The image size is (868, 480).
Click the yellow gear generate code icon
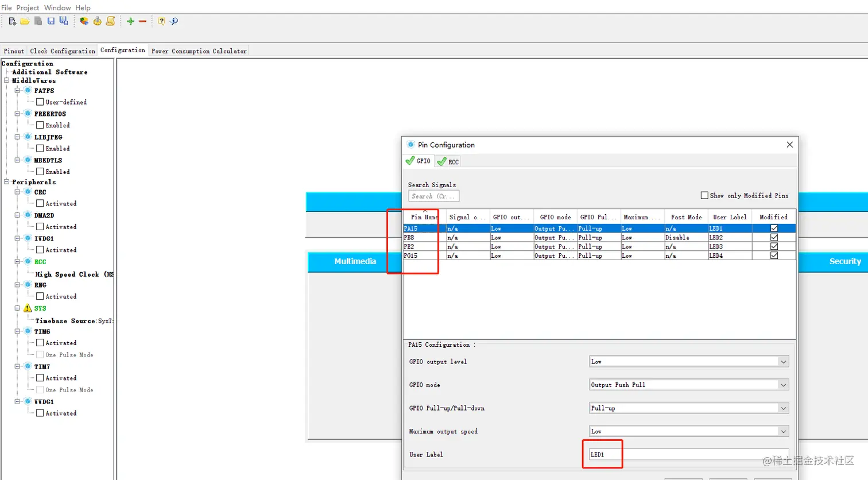(x=97, y=21)
